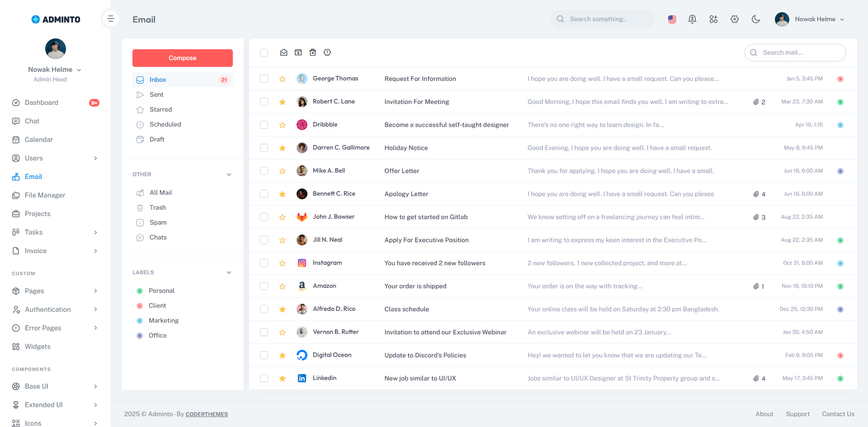Collapse the LABELS section chevron
The width and height of the screenshot is (868, 427).
pos(229,272)
